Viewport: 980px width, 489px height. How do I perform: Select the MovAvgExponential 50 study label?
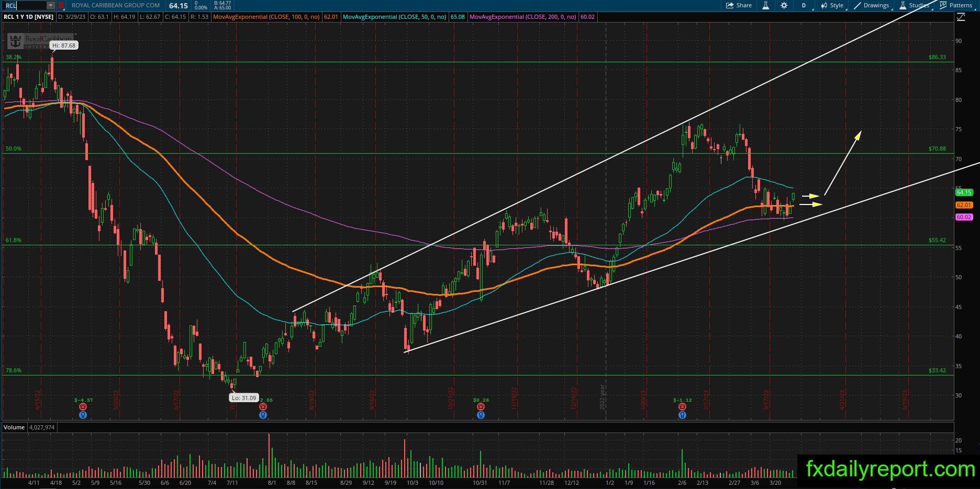[394, 17]
